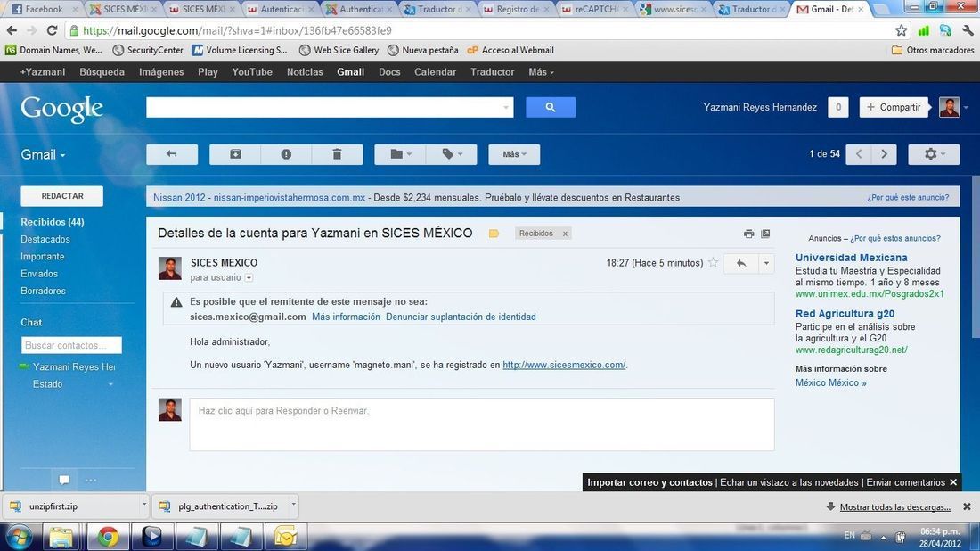980x551 pixels.
Task: Open the Nissan 2012 ad link
Action: click(179, 198)
